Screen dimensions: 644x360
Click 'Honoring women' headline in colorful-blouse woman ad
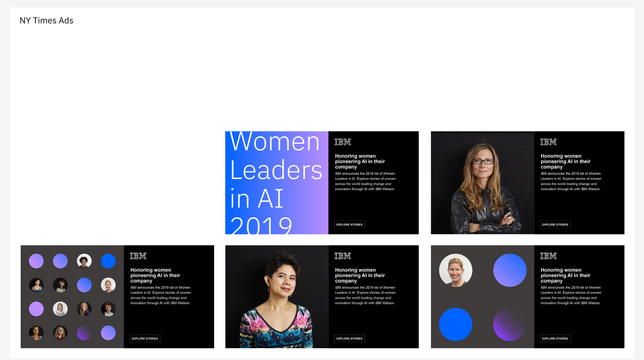click(x=360, y=275)
